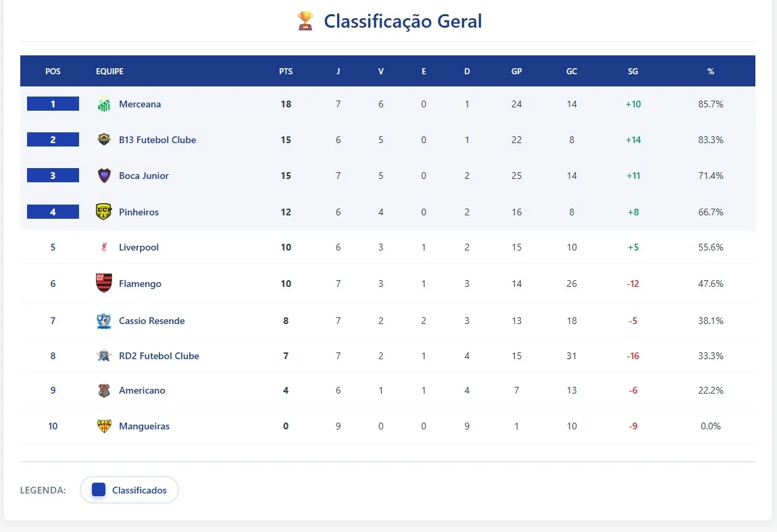Click the Pinheiros yellow crest icon
The width and height of the screenshot is (777, 532).
(103, 212)
